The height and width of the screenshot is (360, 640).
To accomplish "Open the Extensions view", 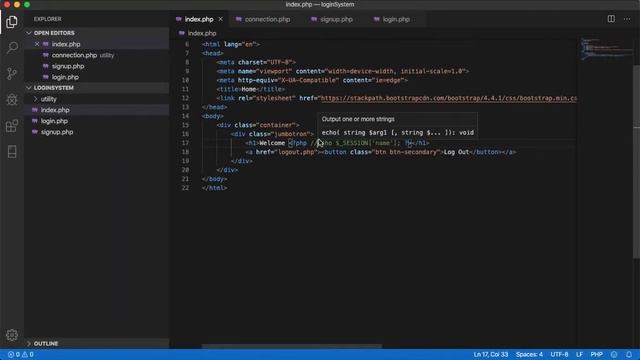I will pos(12,126).
